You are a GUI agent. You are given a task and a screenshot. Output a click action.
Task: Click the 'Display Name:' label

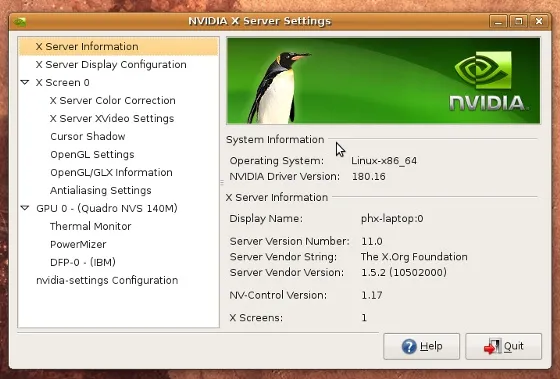(266, 219)
